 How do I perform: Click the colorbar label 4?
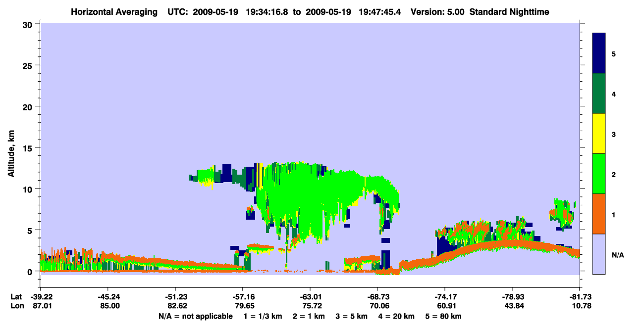[614, 94]
